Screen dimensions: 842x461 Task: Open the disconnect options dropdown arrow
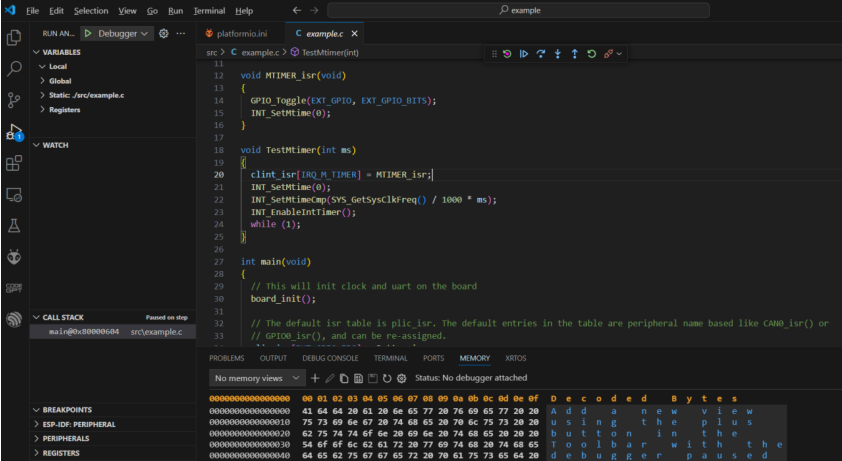click(619, 54)
